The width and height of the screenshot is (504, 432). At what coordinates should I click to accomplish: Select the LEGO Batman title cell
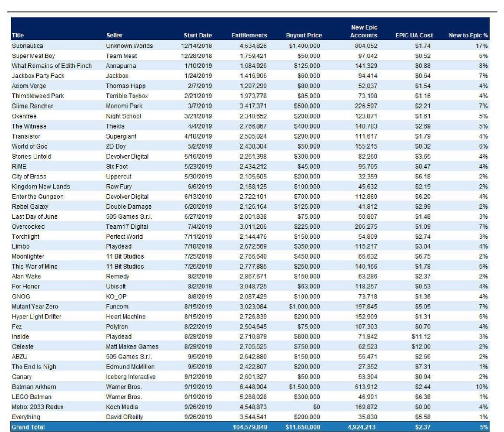click(31, 397)
